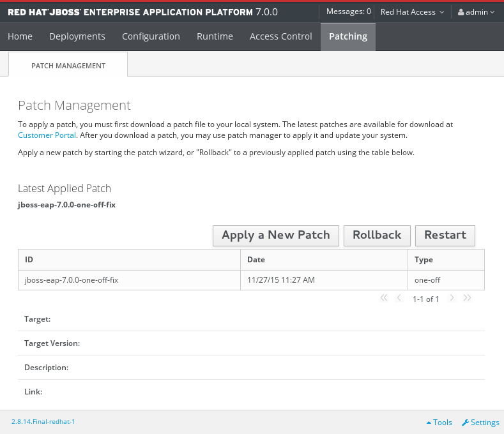Jump to last page of patch table
The width and height of the screenshot is (504, 434).
(x=468, y=298)
